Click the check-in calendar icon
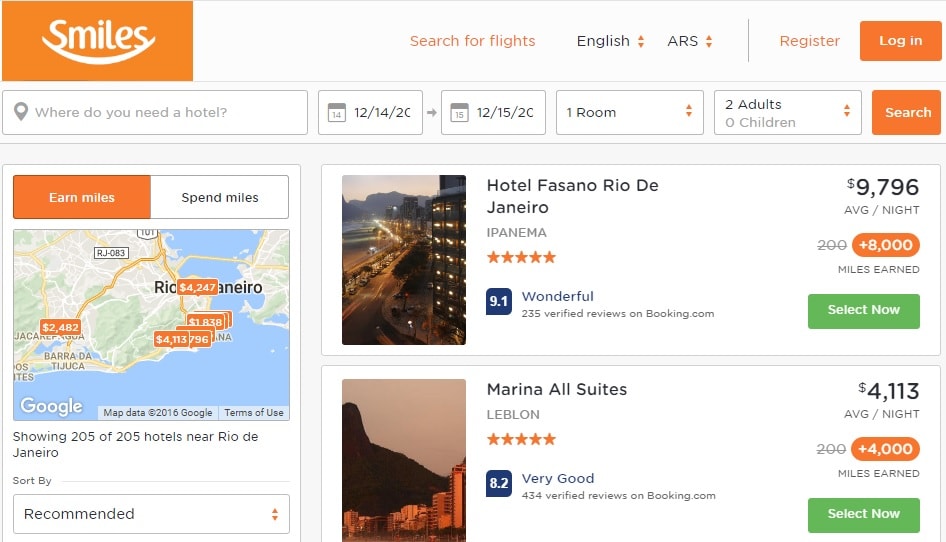Image resolution: width=946 pixels, height=542 pixels. click(x=337, y=112)
